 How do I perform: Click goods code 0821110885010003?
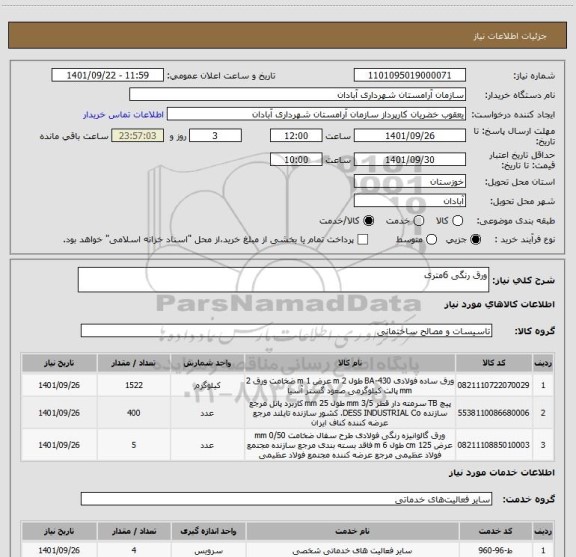[493, 445]
